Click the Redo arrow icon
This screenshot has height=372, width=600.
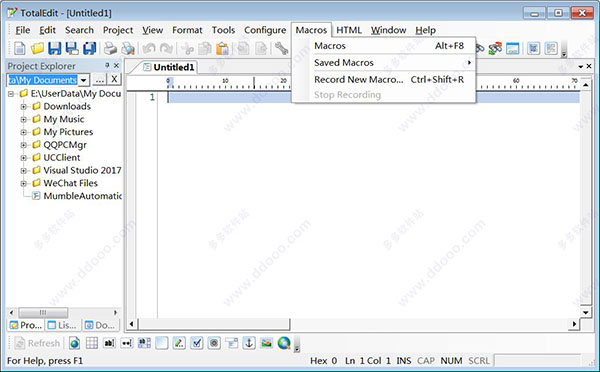[166, 49]
